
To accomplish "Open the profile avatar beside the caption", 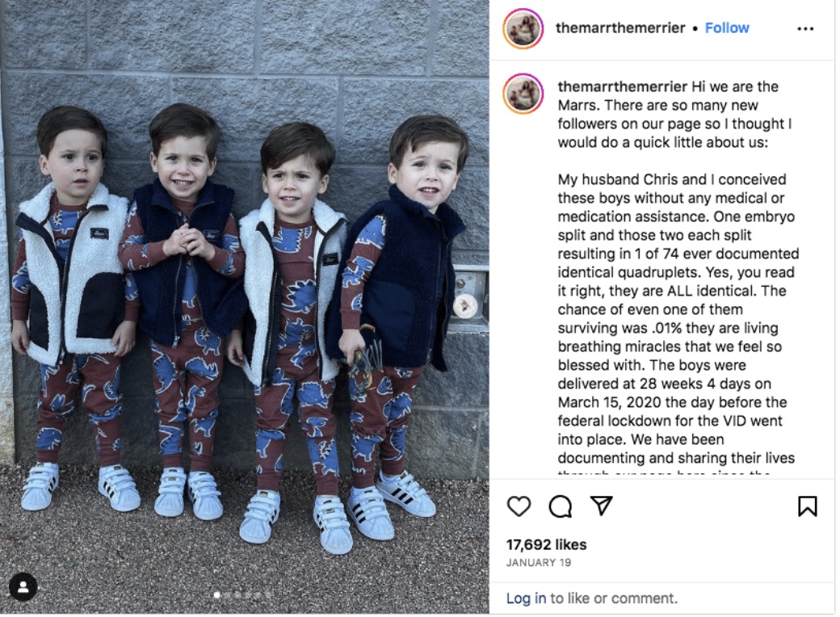I will pos(523,94).
